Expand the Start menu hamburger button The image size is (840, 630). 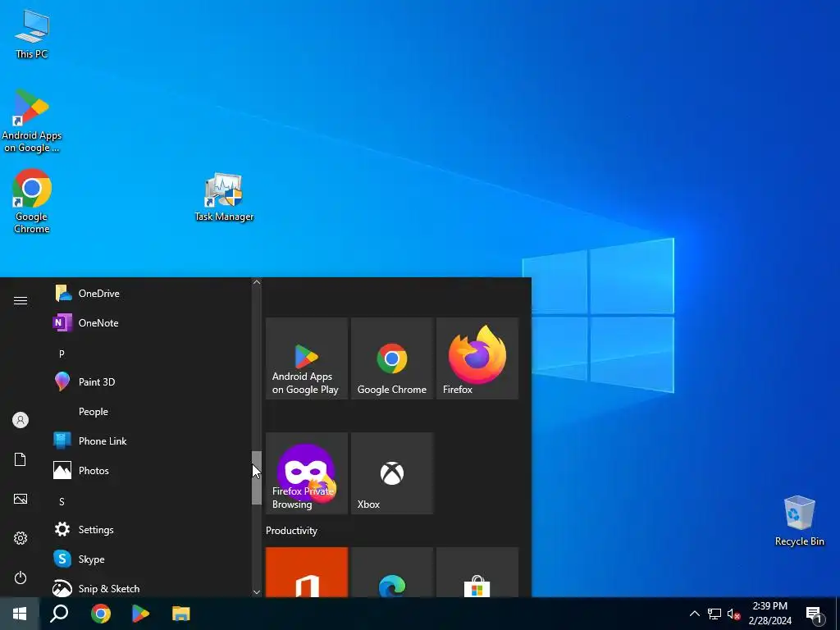point(21,300)
